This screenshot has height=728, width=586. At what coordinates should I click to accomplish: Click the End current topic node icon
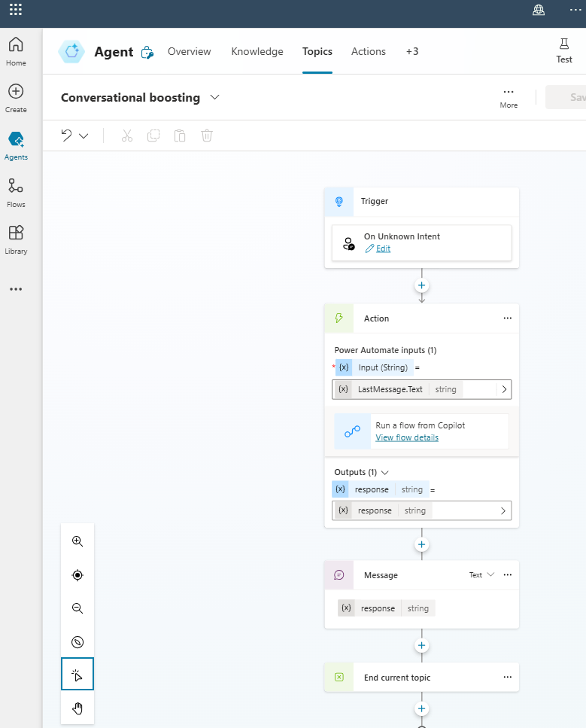339,678
